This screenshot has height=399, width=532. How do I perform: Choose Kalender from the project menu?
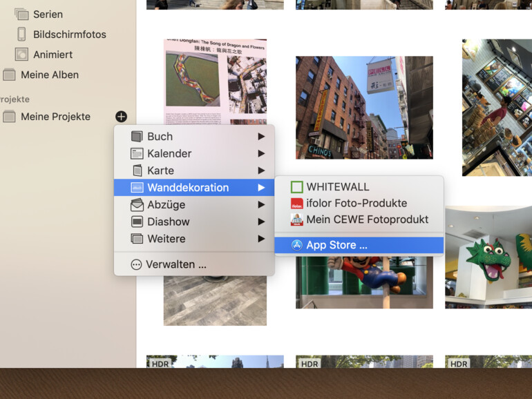click(194, 153)
